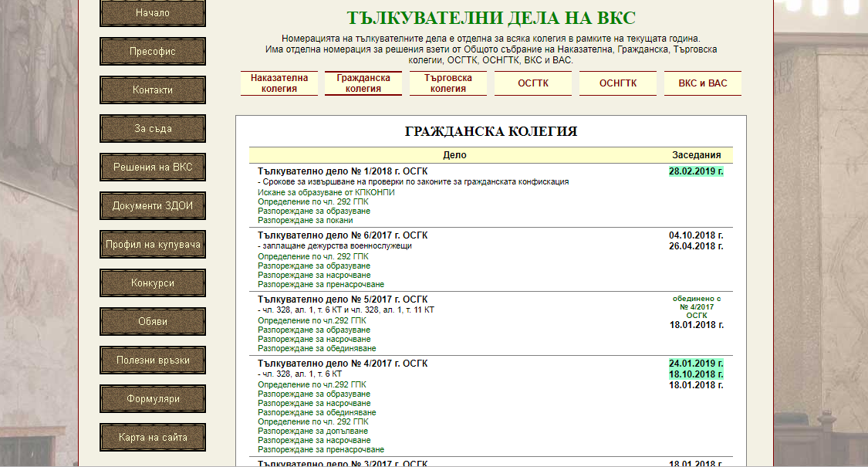Open the Пресофис section
Viewport: 868px width, 467px height.
pyautogui.click(x=153, y=52)
